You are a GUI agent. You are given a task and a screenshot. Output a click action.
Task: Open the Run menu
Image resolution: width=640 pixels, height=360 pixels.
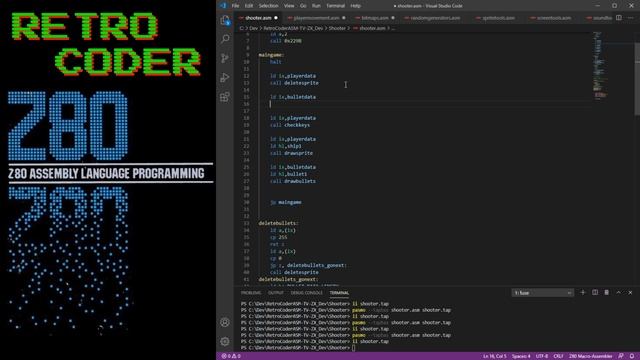click(x=316, y=6)
